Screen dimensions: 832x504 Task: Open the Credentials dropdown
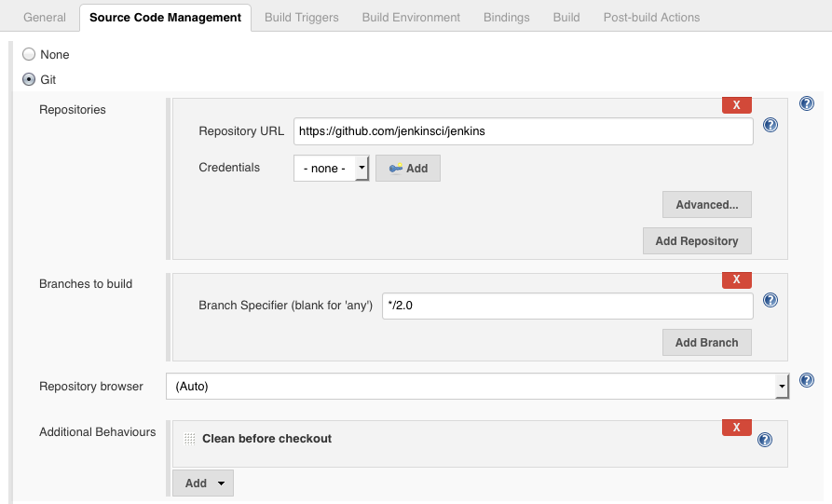332,169
